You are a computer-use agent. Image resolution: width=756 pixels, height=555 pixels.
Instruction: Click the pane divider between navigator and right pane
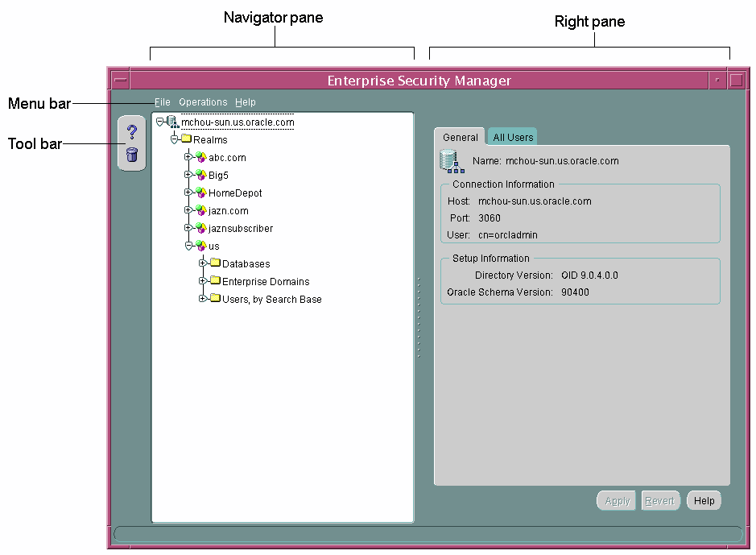point(419,318)
